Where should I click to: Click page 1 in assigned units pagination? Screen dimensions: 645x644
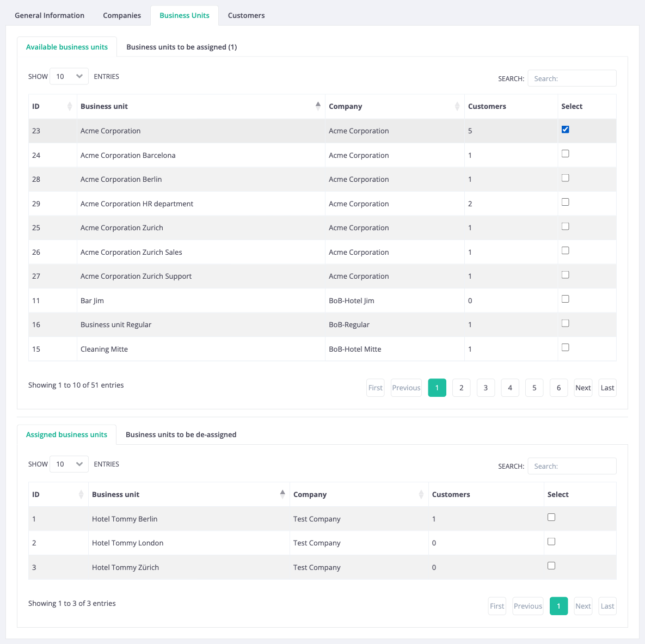tap(558, 606)
